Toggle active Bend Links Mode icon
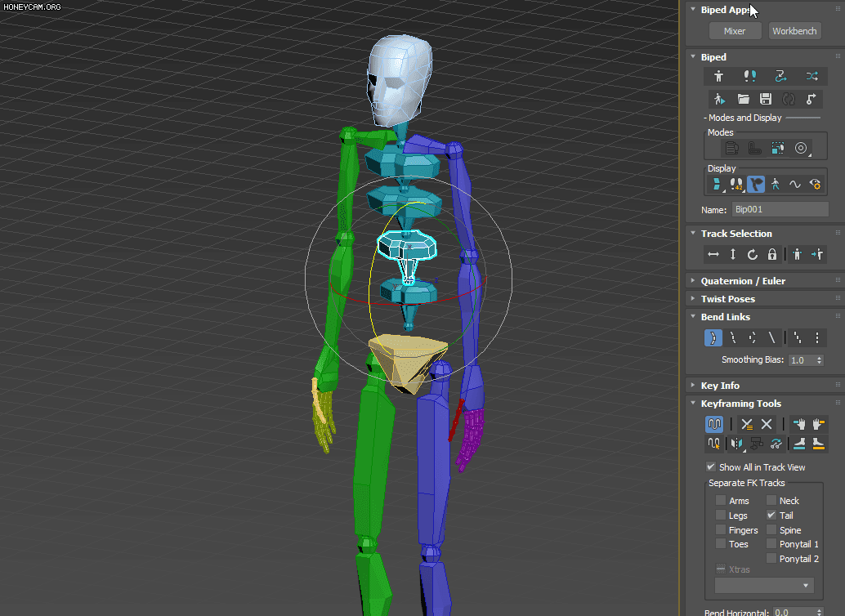The image size is (845, 616). [x=713, y=338]
